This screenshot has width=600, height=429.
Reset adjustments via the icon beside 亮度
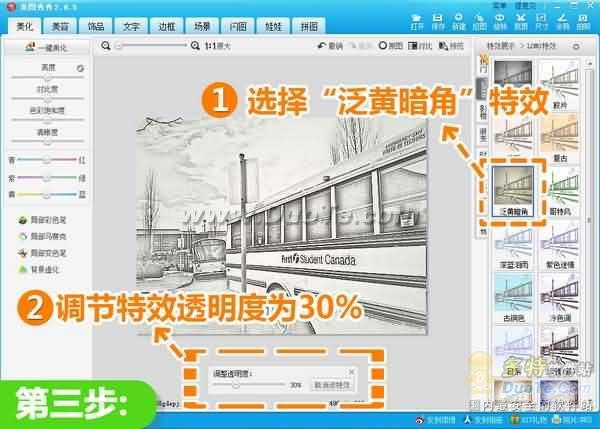coord(80,69)
